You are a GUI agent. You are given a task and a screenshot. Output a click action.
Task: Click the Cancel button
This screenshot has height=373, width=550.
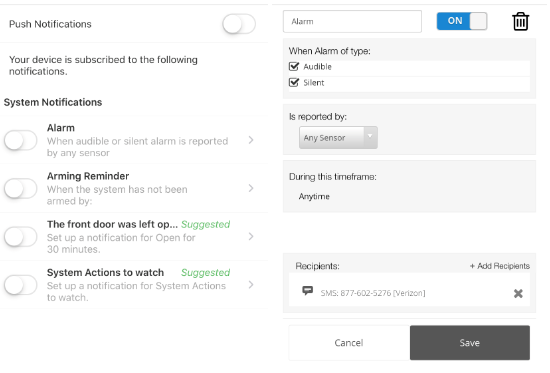(349, 342)
